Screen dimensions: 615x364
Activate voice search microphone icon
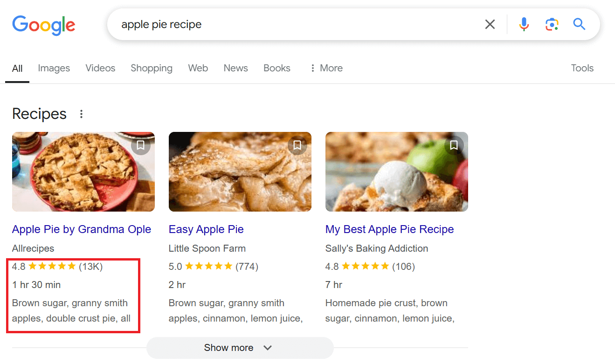coord(524,24)
